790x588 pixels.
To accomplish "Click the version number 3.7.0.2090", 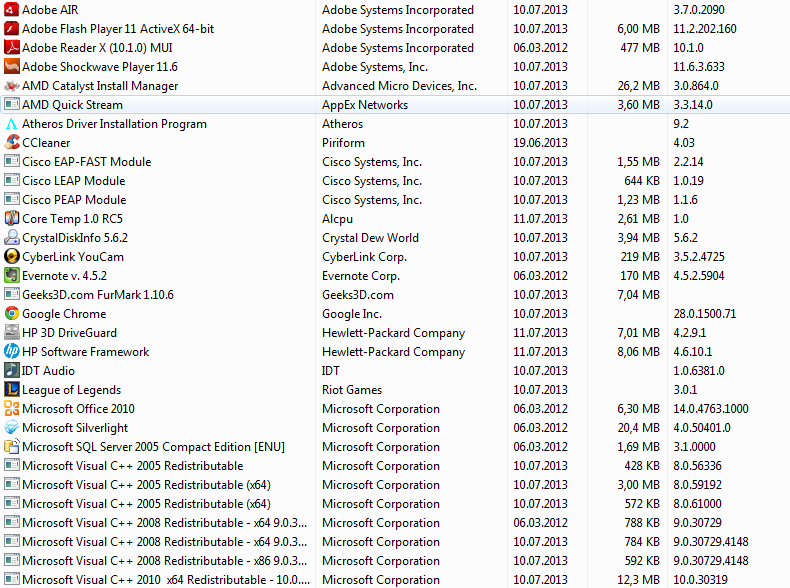I will coord(699,10).
